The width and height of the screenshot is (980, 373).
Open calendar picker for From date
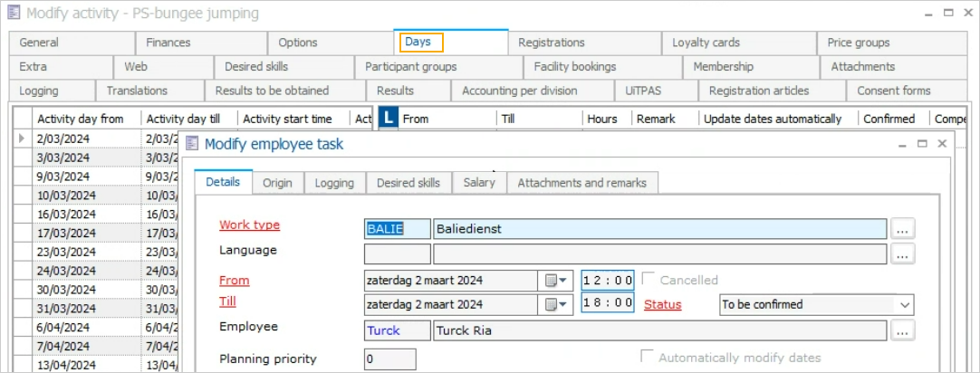coord(555,281)
